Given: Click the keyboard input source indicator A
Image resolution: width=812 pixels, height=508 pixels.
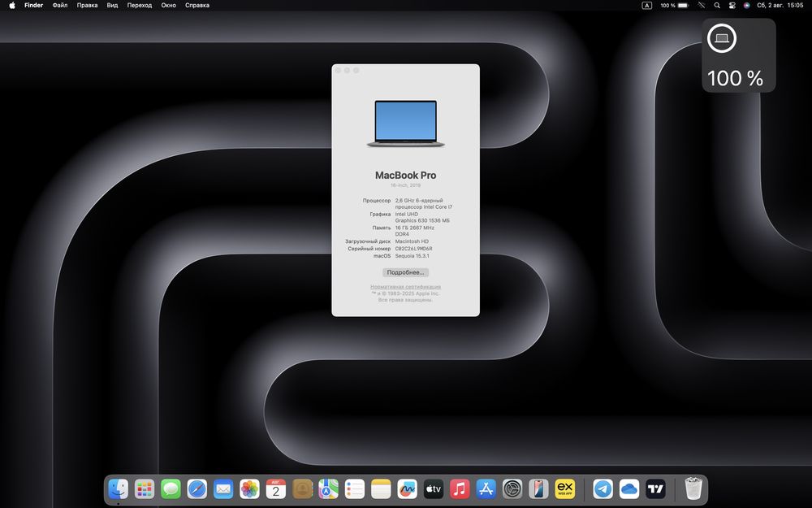Looking at the screenshot, I should 647,5.
